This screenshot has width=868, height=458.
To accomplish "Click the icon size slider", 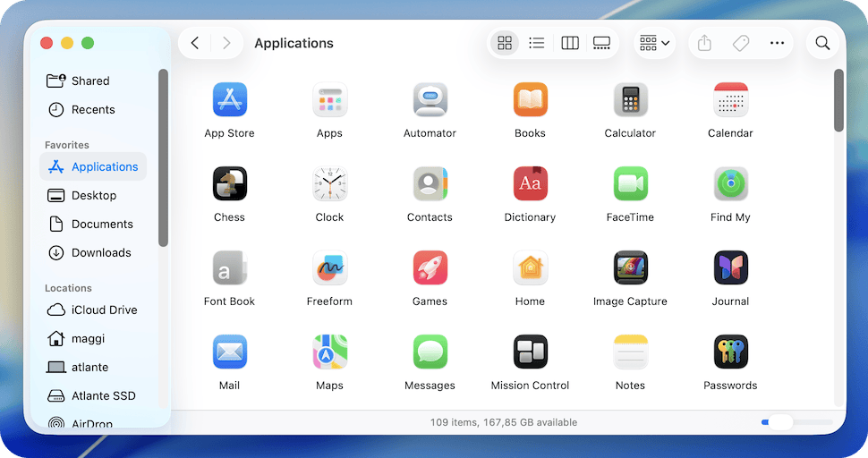I will click(x=796, y=422).
